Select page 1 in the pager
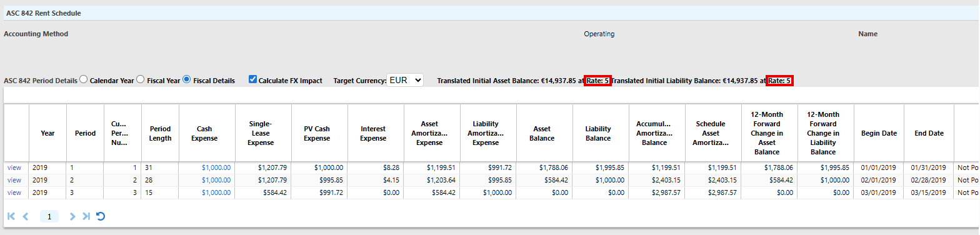The width and height of the screenshot is (980, 235). [49, 216]
